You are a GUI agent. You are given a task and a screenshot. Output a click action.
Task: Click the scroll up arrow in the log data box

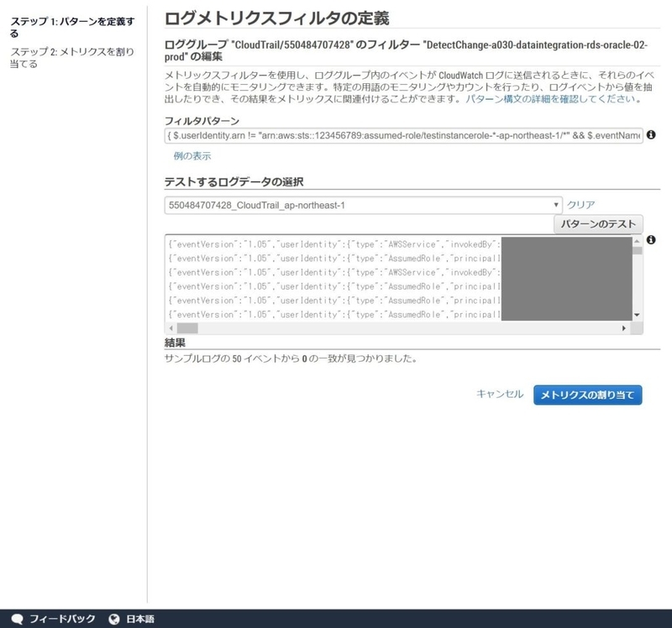[x=638, y=241]
